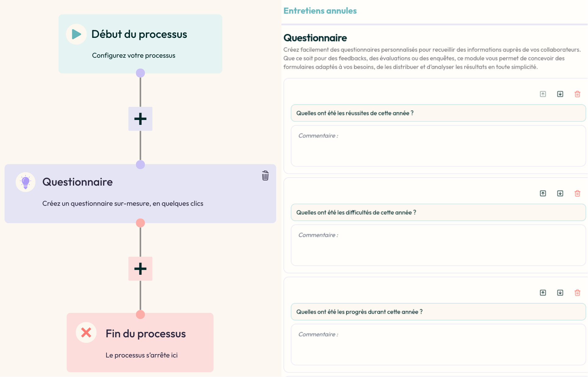The image size is (588, 377).
Task: Move the réussites question up
Action: [543, 94]
